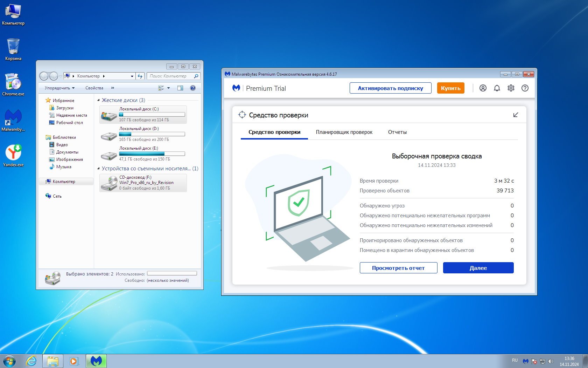Viewport: 588px width, 368px height.
Task: Show hidden toolbar commands with » chevron
Action: coord(112,88)
